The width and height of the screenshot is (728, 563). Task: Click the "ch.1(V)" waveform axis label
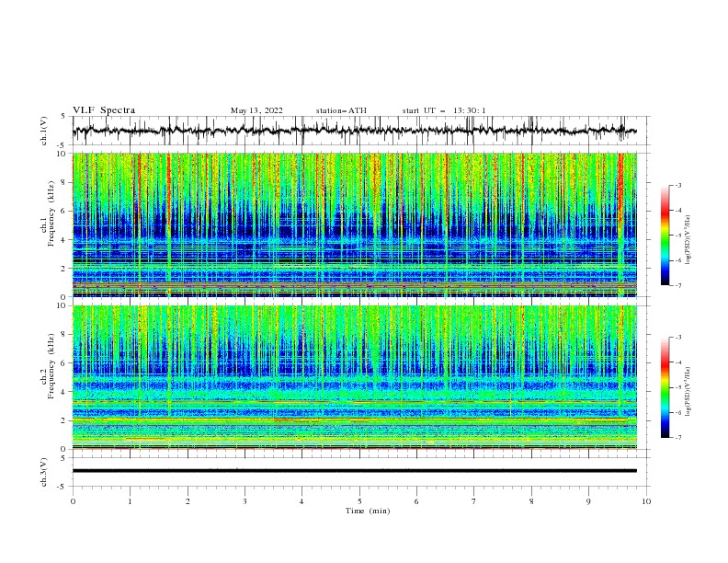(x=44, y=131)
